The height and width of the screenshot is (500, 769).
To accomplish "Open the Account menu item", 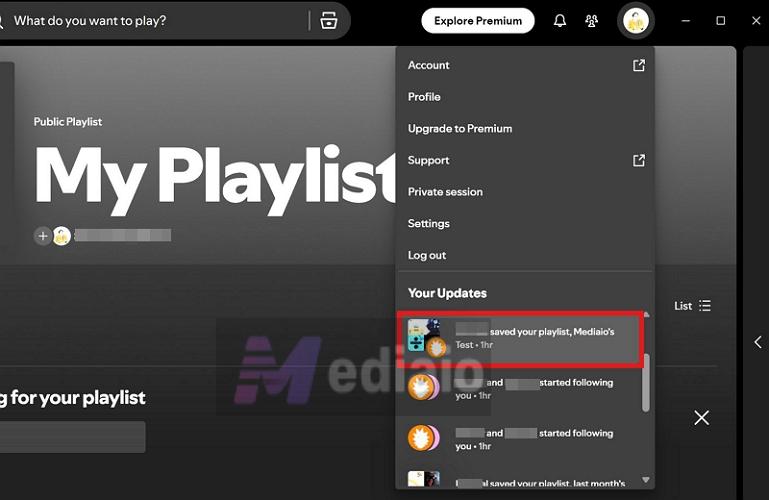I will pyautogui.click(x=525, y=65).
